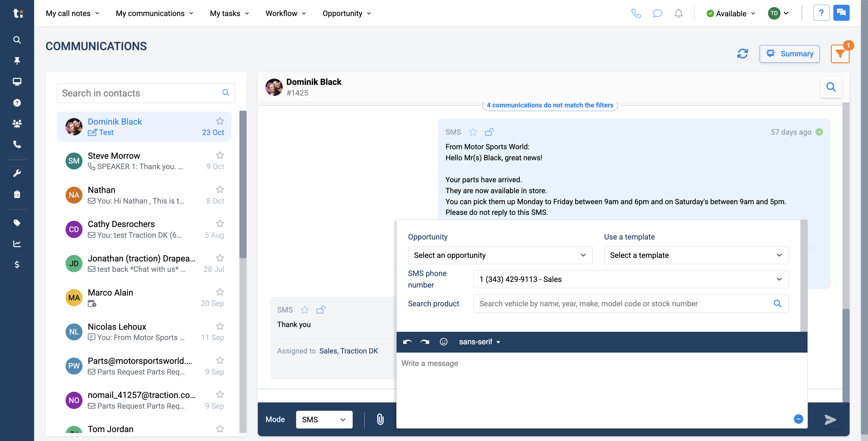Click the dollar sign icon in sidebar
Screen dimensions: 868x441
coord(17,265)
